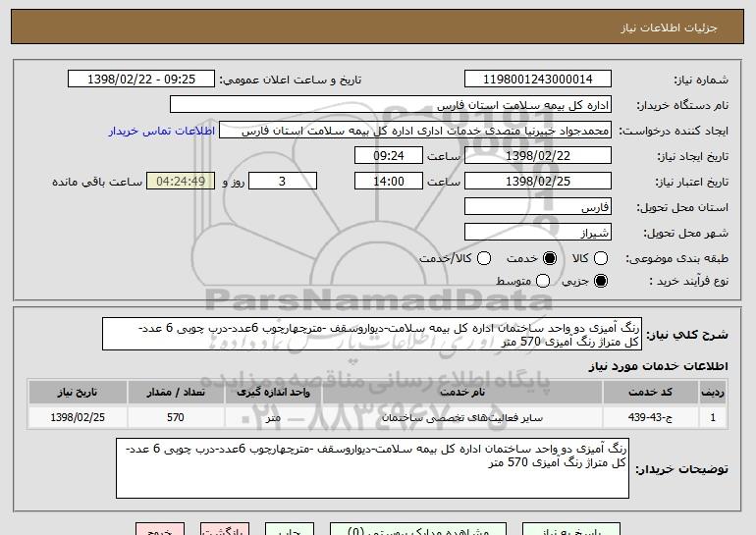Choose the متوسط purchase type option

coord(543,281)
